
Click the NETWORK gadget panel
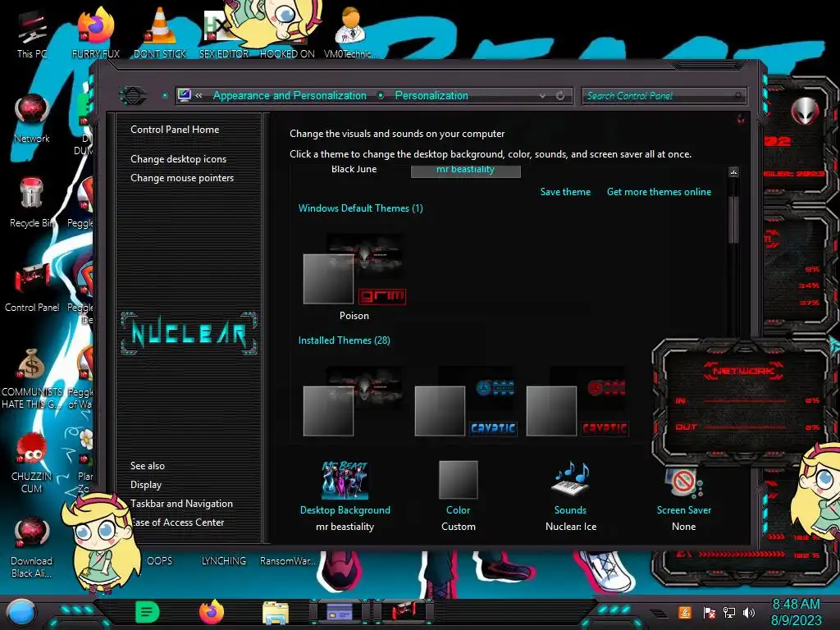(x=743, y=400)
